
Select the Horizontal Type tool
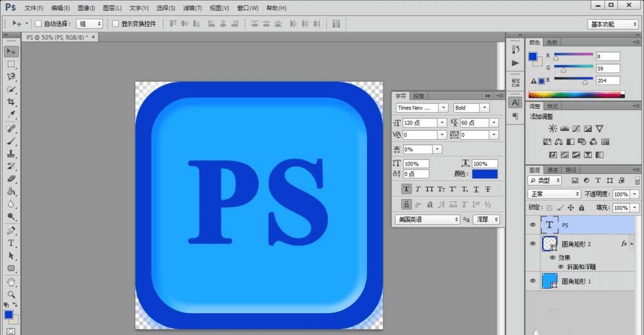pyautogui.click(x=11, y=244)
